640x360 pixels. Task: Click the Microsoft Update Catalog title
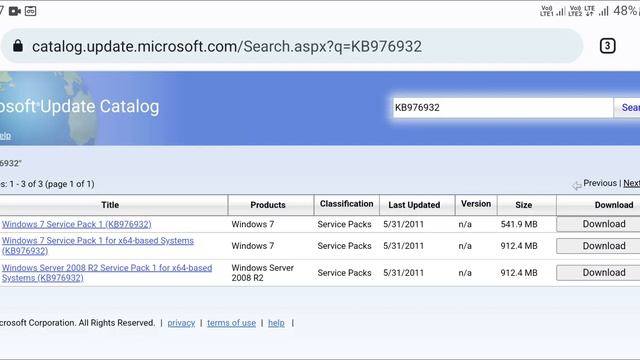(x=80, y=107)
